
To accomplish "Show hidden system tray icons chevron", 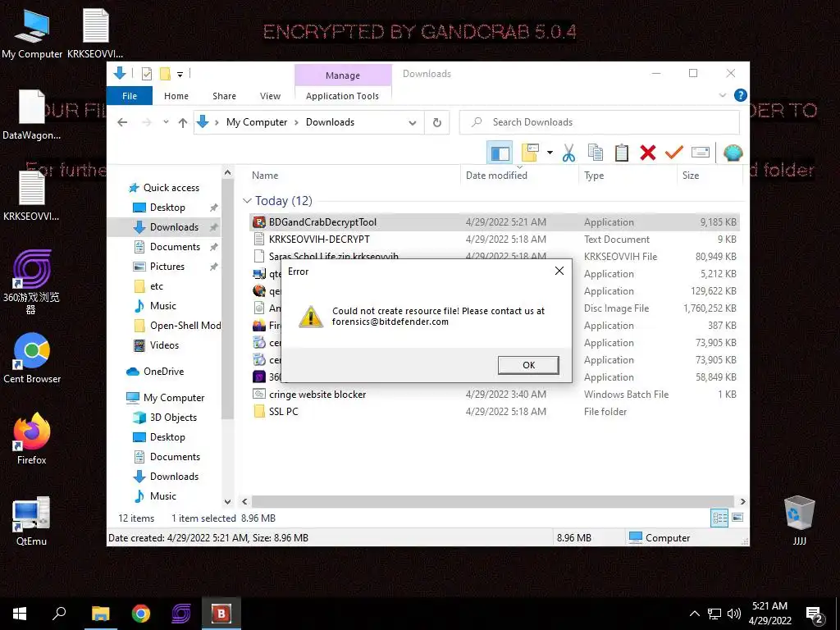I will coord(694,614).
